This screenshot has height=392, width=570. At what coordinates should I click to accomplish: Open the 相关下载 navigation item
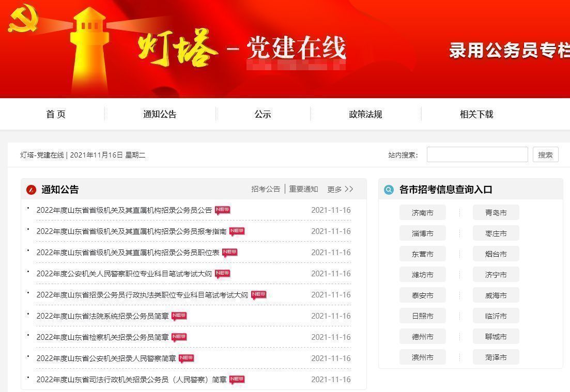click(x=476, y=114)
